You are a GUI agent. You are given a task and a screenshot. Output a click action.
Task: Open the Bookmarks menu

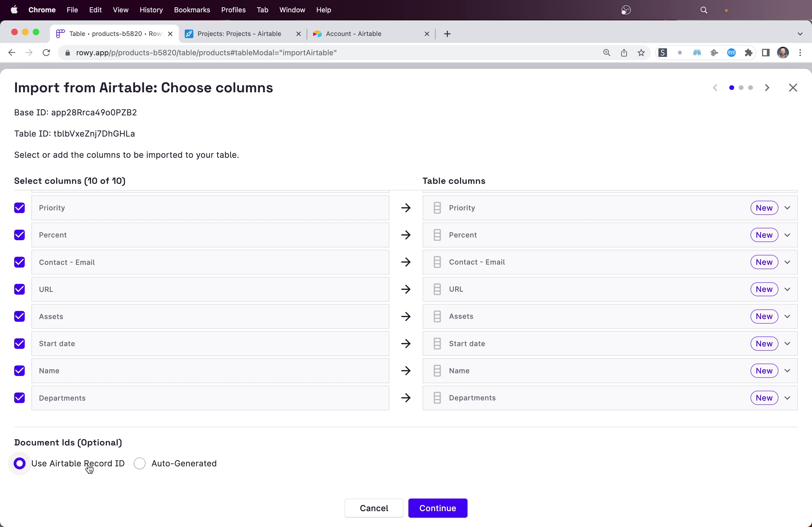(x=192, y=10)
